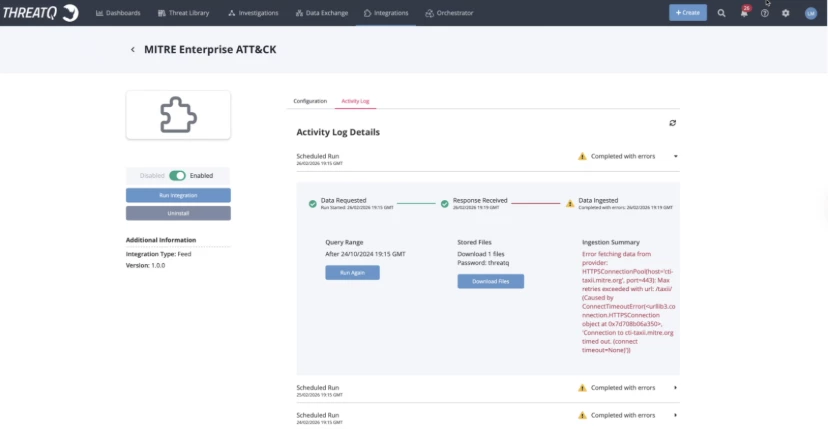Click the 'Stored Files' label

(474, 242)
